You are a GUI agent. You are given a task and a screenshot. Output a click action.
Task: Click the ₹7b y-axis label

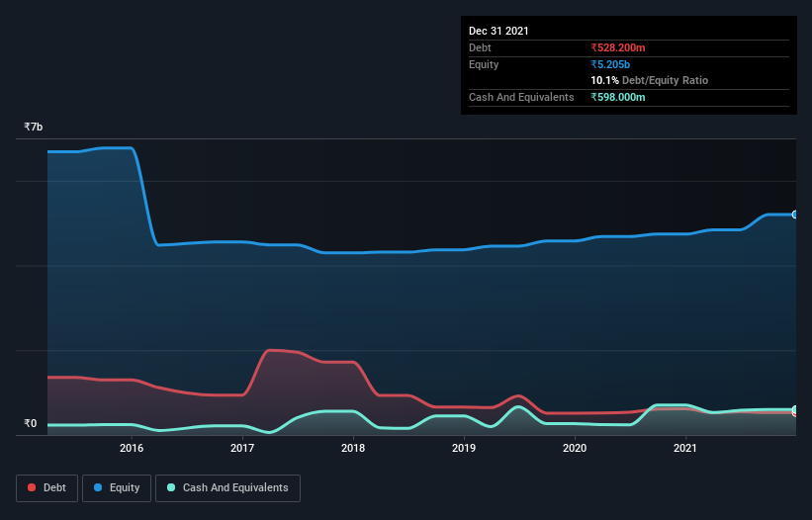tap(34, 127)
